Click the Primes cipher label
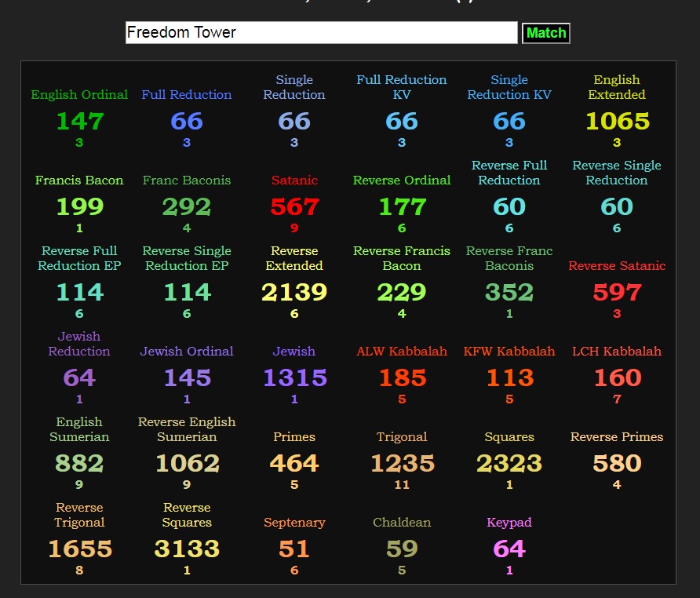 294,437
